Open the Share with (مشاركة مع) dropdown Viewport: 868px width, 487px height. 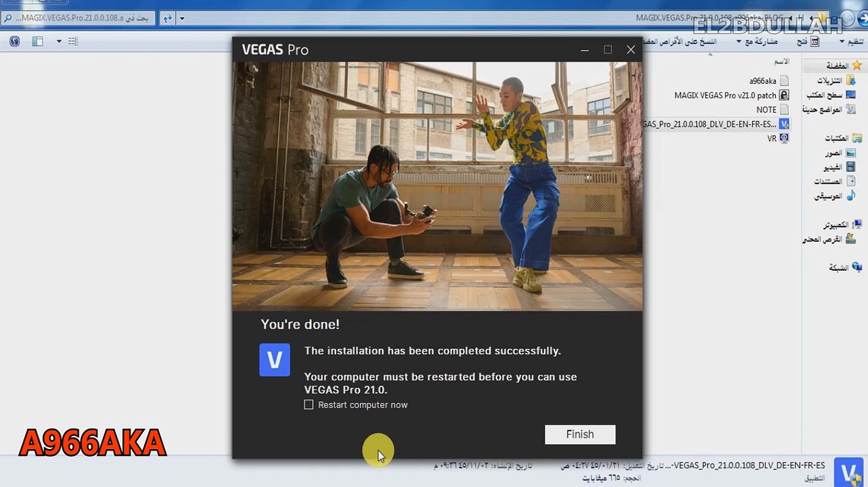[756, 41]
